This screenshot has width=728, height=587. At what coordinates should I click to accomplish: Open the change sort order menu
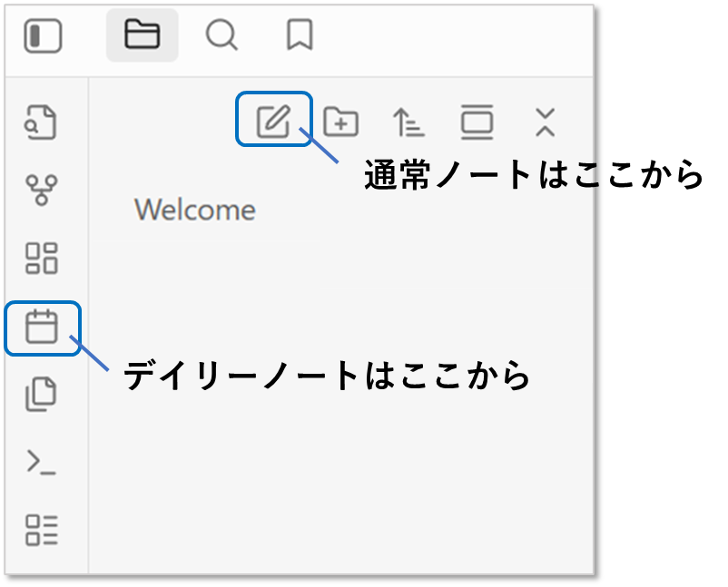408,121
